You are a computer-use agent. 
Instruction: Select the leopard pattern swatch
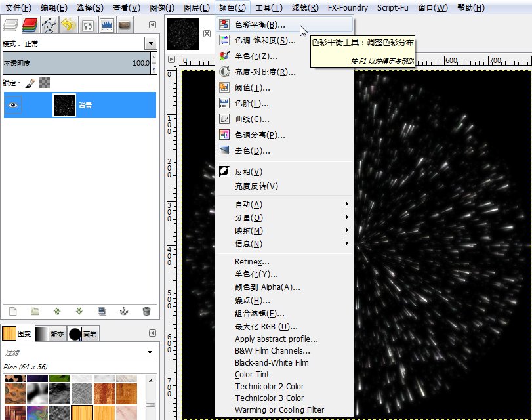point(15,378)
